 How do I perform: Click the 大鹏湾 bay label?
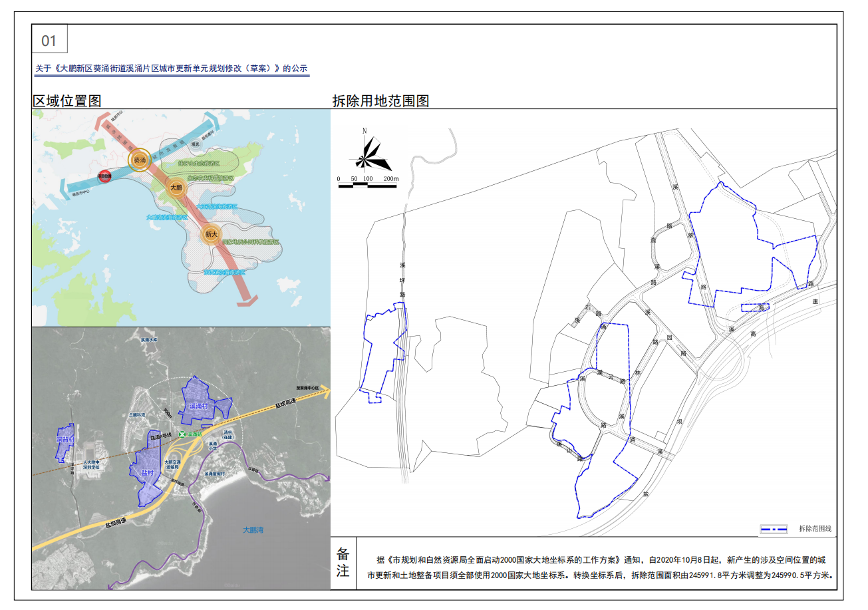(253, 530)
